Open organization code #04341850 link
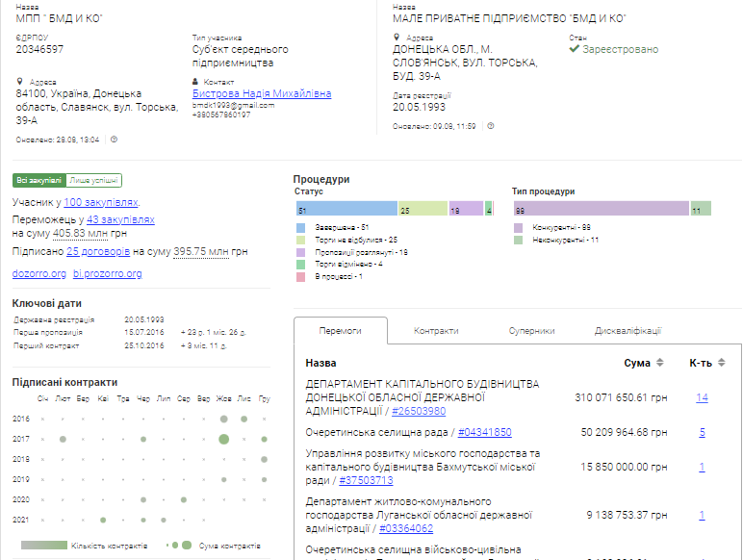The height and width of the screenshot is (560, 743). [x=485, y=433]
